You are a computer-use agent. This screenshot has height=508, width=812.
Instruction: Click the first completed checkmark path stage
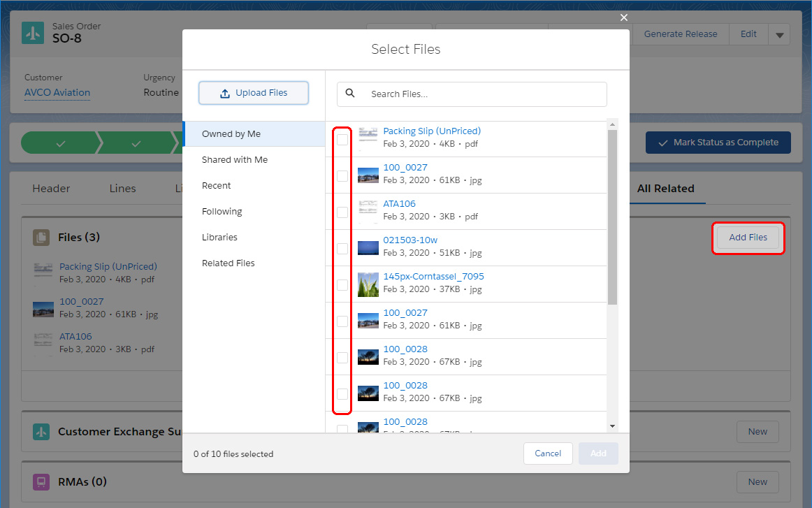click(61, 142)
